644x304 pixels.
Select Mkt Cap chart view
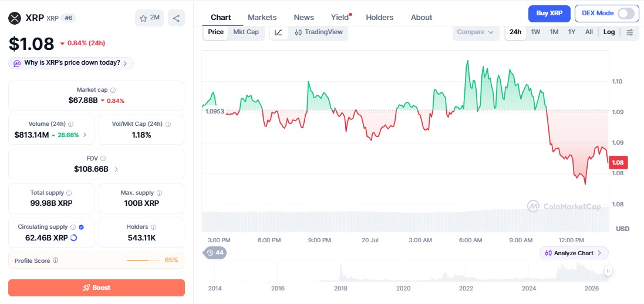click(246, 32)
